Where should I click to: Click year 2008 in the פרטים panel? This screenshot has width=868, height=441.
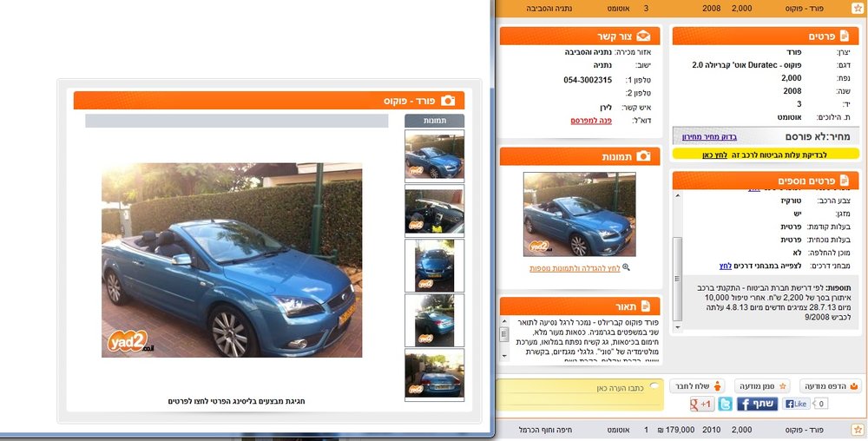[792, 91]
